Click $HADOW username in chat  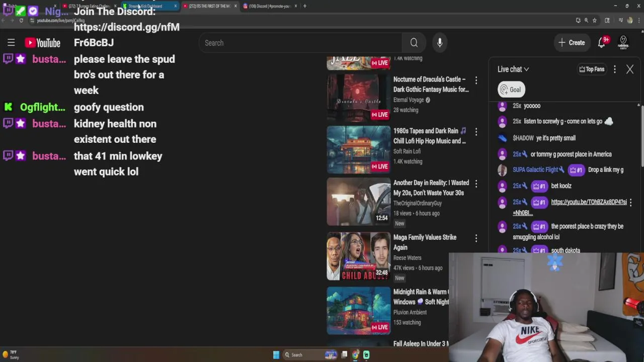(523, 138)
